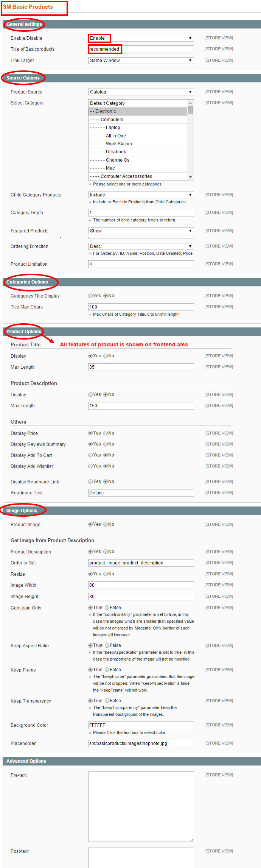Set Keep Aspect Ratio to False
This screenshot has width=261, height=868.
(x=107, y=646)
